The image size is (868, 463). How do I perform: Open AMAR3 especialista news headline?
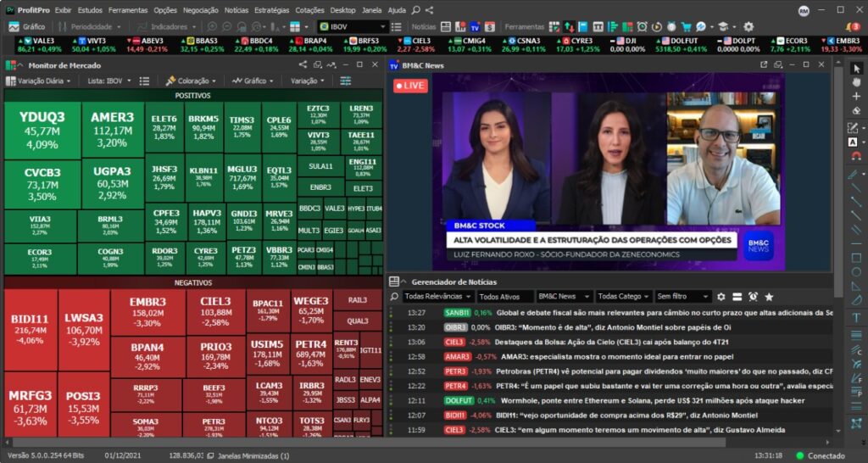point(617,357)
